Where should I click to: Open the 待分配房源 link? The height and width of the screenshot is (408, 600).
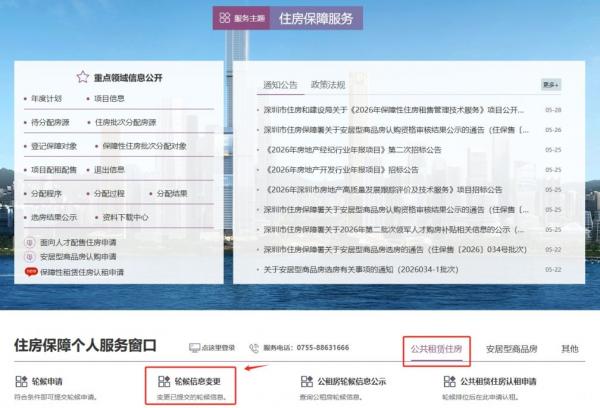(x=50, y=122)
